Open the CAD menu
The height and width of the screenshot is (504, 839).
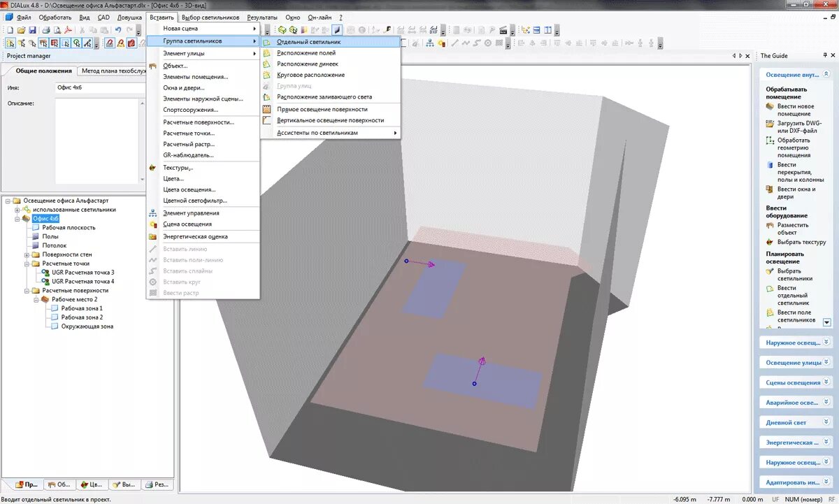[x=103, y=17]
